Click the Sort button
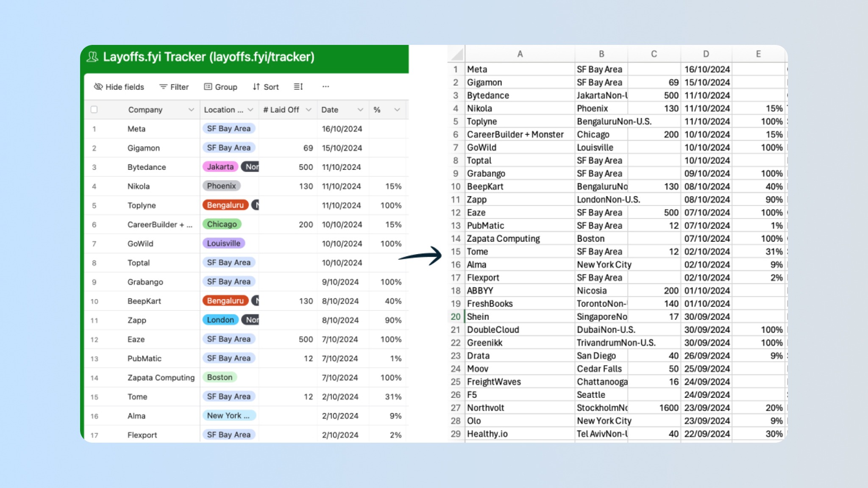The height and width of the screenshot is (488, 868). click(x=266, y=87)
